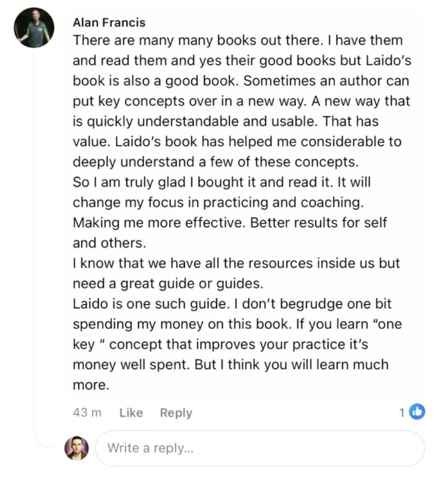Image resolution: width=448 pixels, height=489 pixels.
Task: Select line deeply understand a few of these concepts
Action: pos(216,162)
